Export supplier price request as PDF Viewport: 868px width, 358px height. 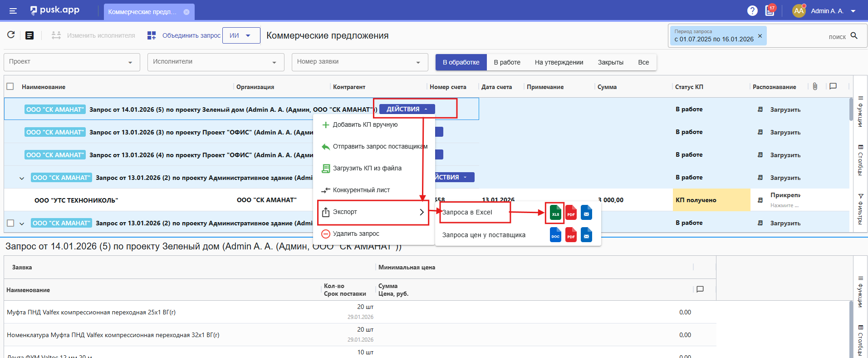click(571, 235)
